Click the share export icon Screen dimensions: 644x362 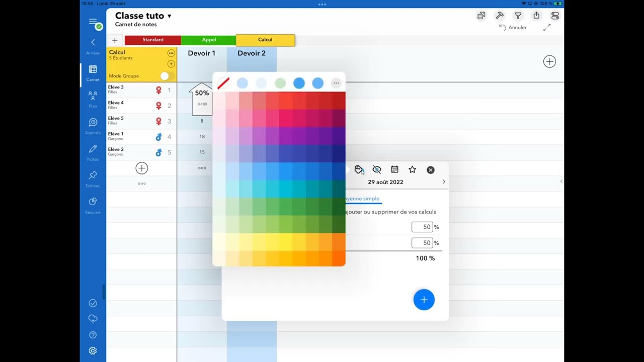point(536,16)
